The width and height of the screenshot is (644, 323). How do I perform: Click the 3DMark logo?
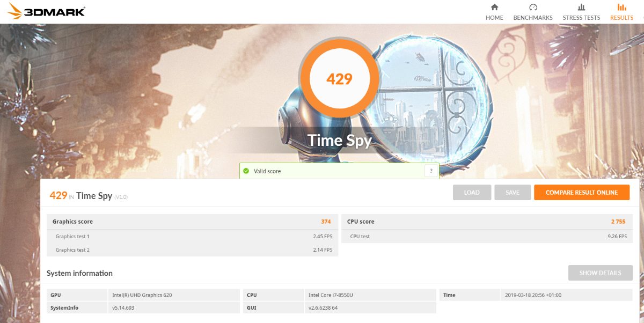click(46, 11)
